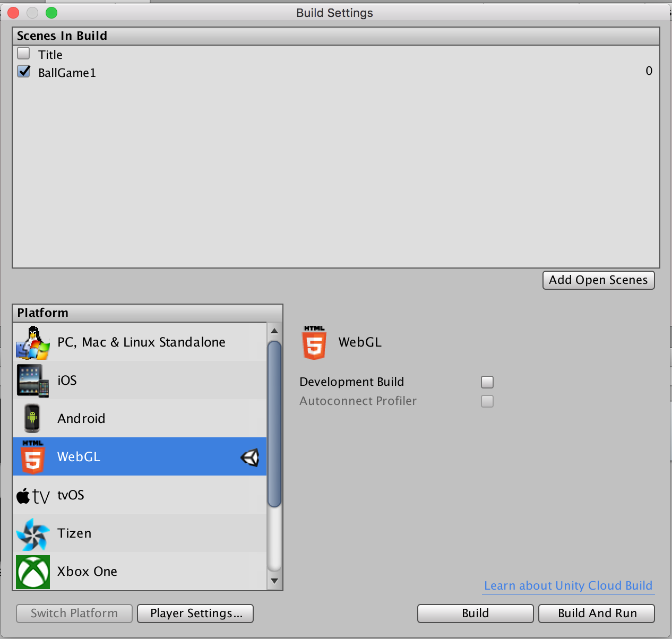Click the Unity logo on the WebGL row
The image size is (672, 639).
point(249,457)
